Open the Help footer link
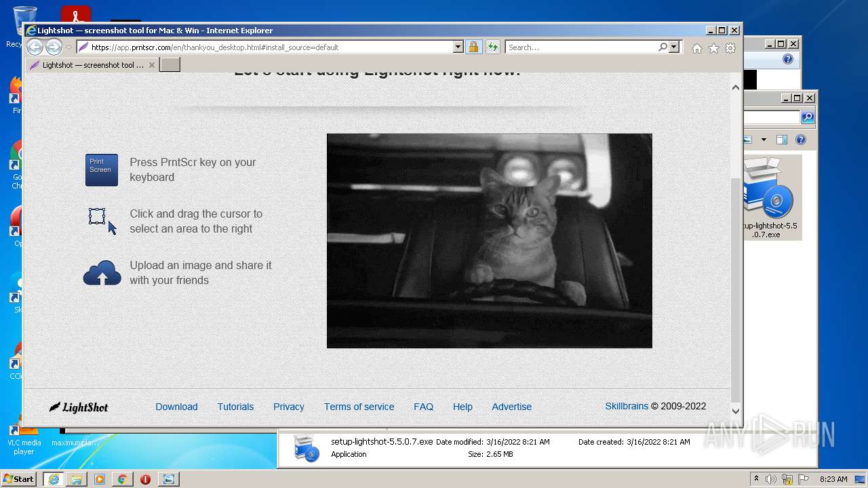Viewport: 868px width, 488px height. (462, 407)
